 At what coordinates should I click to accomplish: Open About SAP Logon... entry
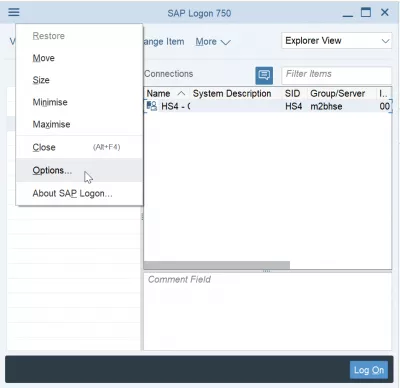(x=79, y=193)
